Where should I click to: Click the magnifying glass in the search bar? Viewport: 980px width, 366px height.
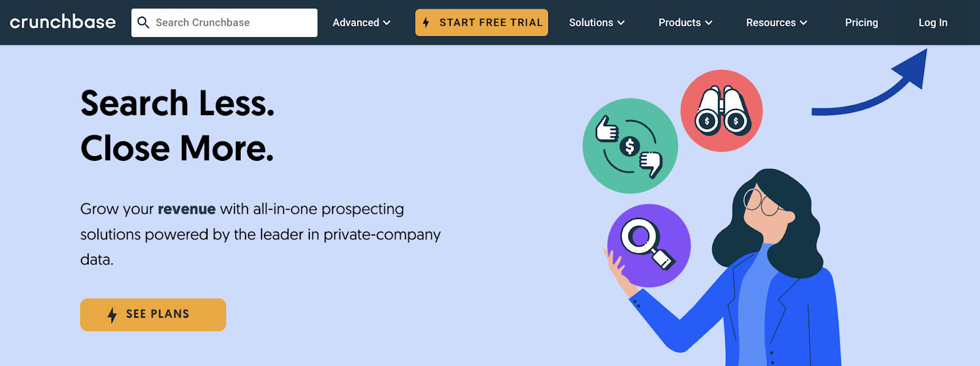(x=144, y=22)
